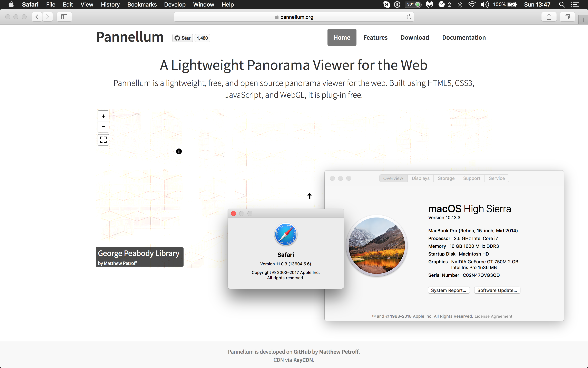Click the pannellum.org address bar
The image size is (588, 368).
tap(294, 17)
